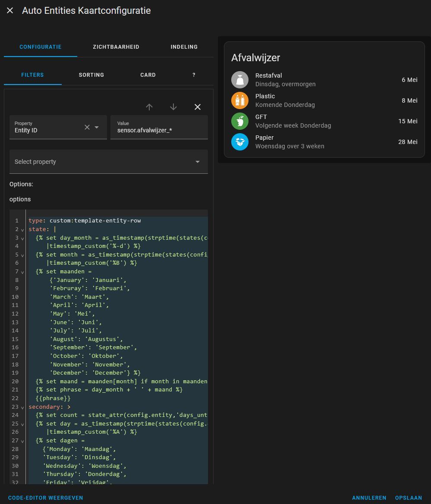Close the Auto Entities card configuration dialog

[10, 10]
